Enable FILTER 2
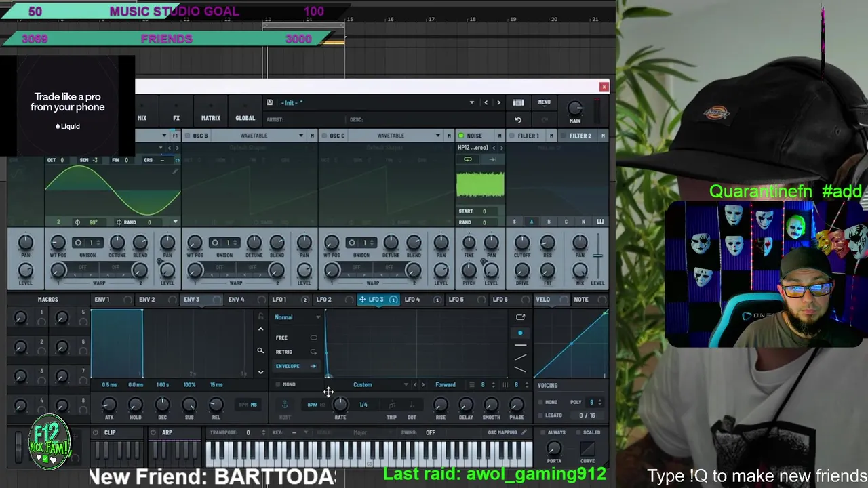The width and height of the screenshot is (868, 488). point(563,136)
